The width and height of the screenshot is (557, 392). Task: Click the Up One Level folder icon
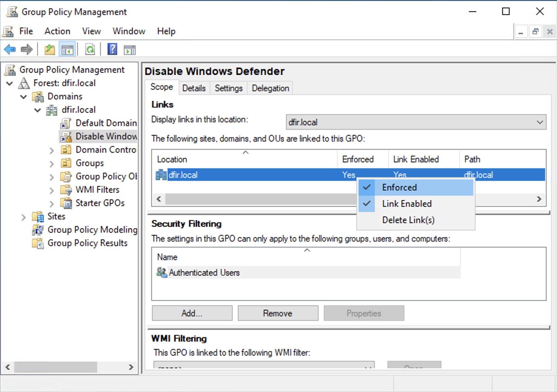[x=49, y=49]
